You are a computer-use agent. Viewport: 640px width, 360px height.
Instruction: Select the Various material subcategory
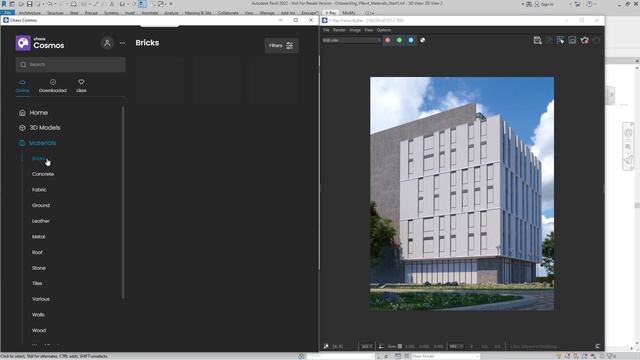tap(41, 299)
